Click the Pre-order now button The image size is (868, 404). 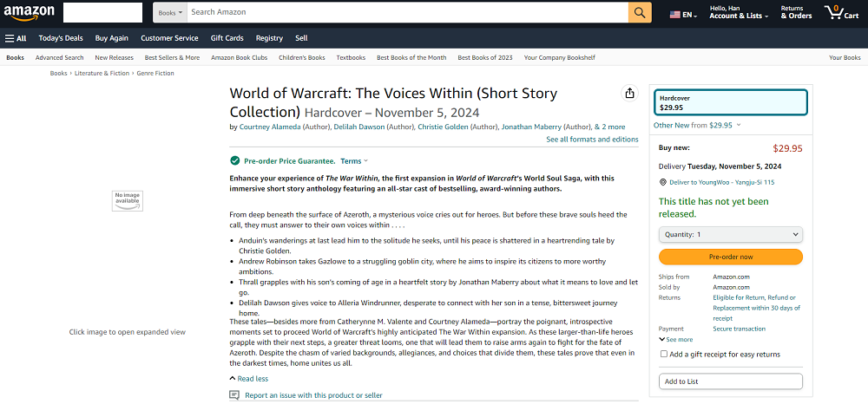[x=730, y=257]
